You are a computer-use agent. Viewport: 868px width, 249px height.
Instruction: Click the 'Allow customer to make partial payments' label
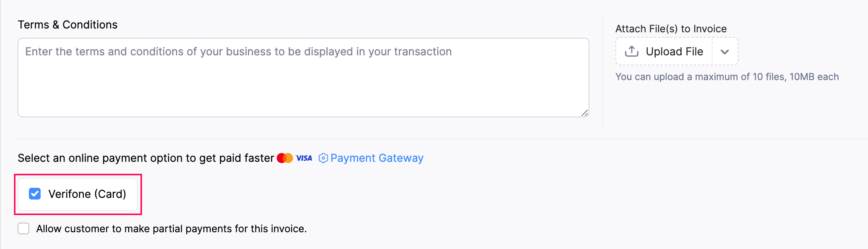[x=171, y=229]
